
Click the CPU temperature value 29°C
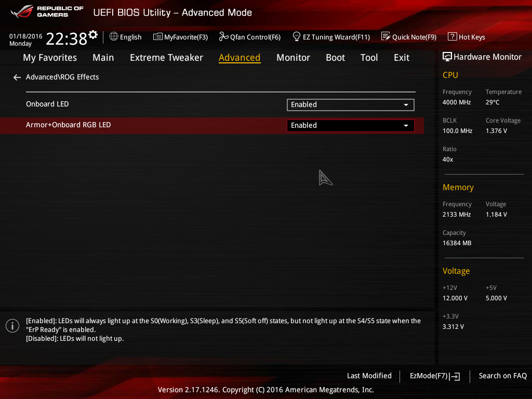click(493, 102)
